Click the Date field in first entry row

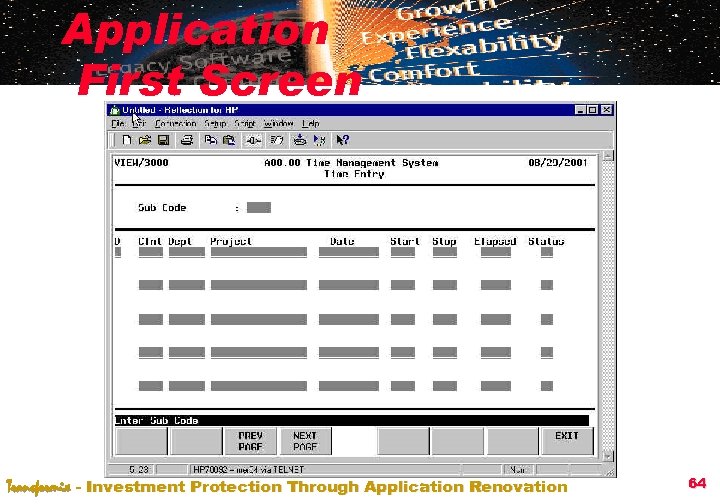(349, 252)
